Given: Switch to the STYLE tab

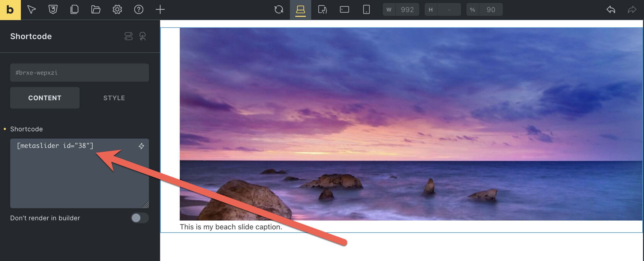Looking at the screenshot, I should (x=114, y=98).
